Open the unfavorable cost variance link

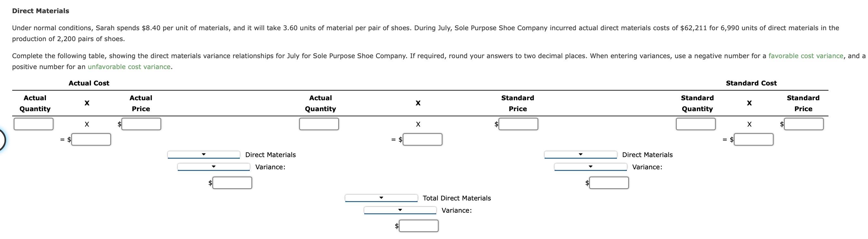coord(129,66)
